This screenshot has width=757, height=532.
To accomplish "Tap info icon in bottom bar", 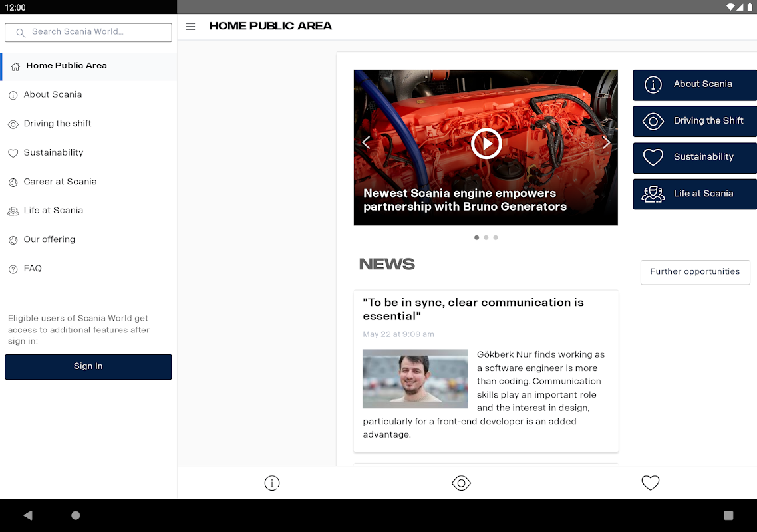I will 272,483.
